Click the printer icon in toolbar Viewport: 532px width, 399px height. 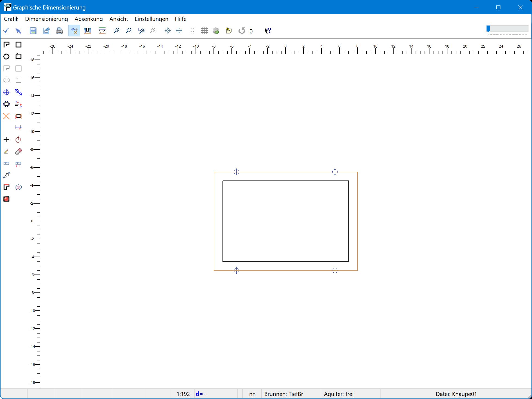(x=59, y=31)
